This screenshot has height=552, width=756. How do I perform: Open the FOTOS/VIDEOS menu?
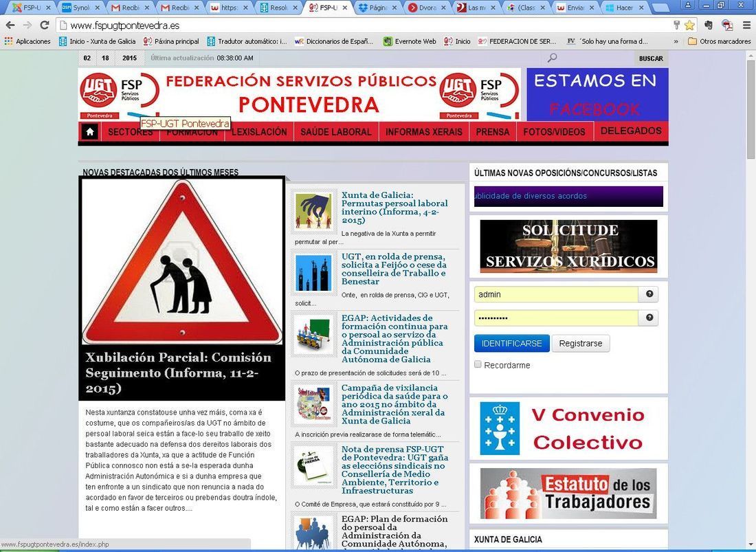click(x=555, y=131)
